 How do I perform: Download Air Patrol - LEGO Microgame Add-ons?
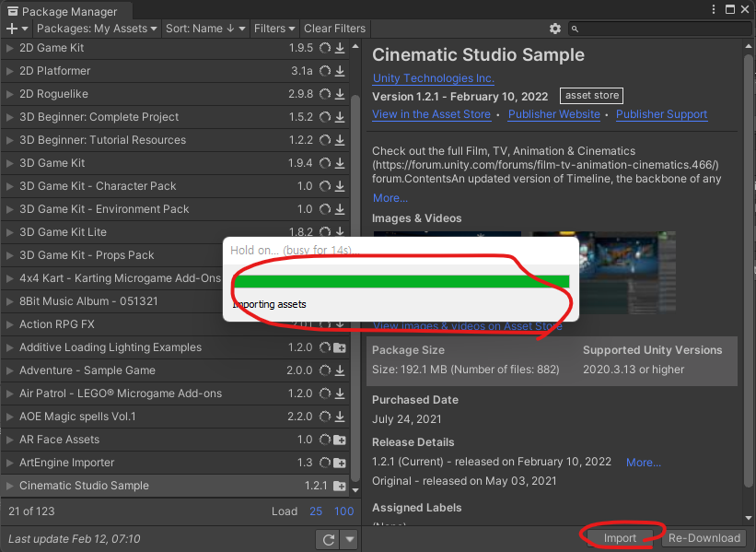[x=340, y=393]
